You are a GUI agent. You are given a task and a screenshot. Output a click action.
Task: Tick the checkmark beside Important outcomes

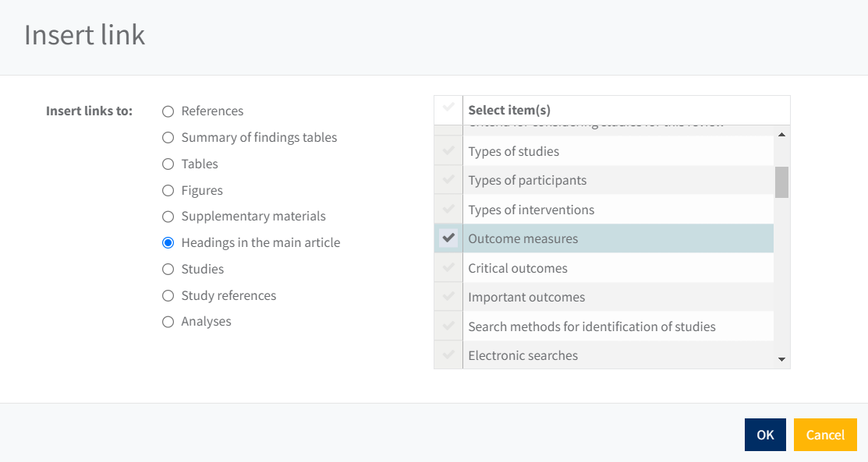click(448, 297)
